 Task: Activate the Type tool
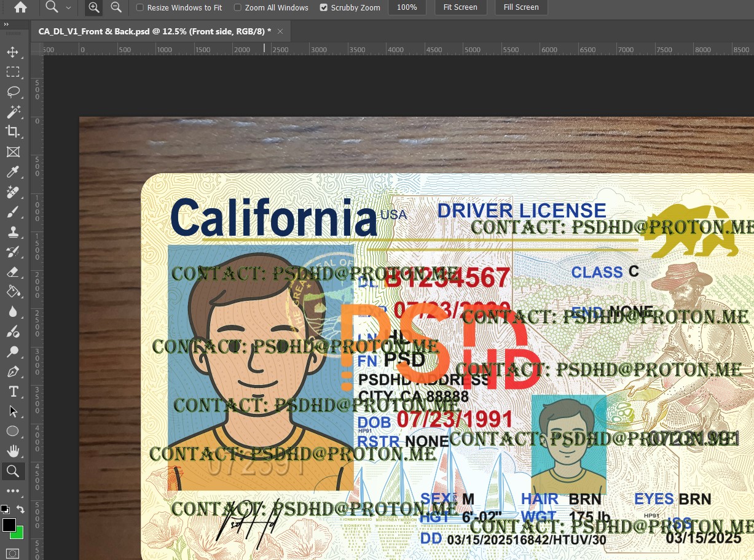tap(14, 391)
